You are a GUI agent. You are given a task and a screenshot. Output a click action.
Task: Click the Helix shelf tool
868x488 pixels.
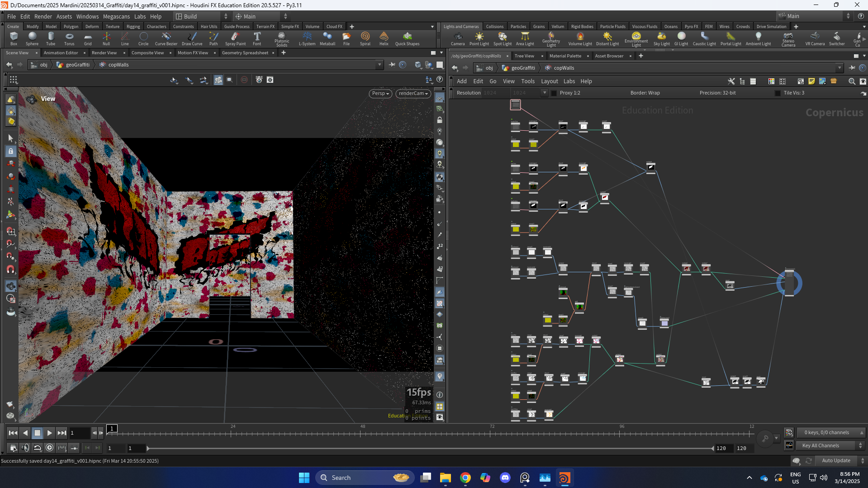click(x=384, y=38)
